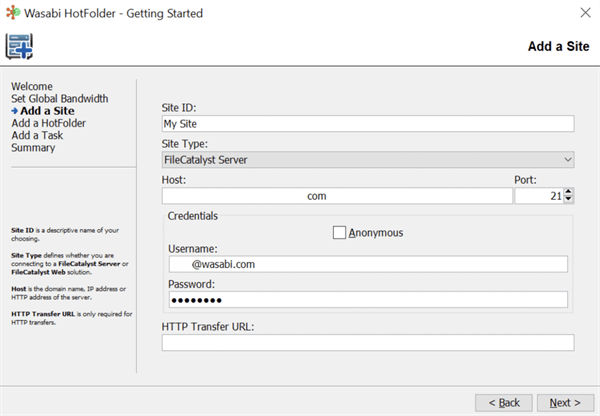Click the arrow marker beside Add a Site
Viewport: 600px width, 416px height.
(x=15, y=111)
